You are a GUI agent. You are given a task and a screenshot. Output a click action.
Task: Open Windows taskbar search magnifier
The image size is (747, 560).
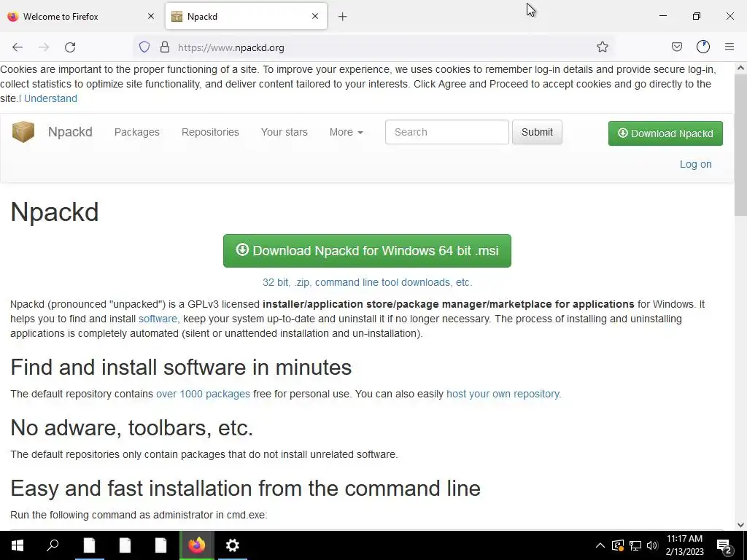(53, 545)
